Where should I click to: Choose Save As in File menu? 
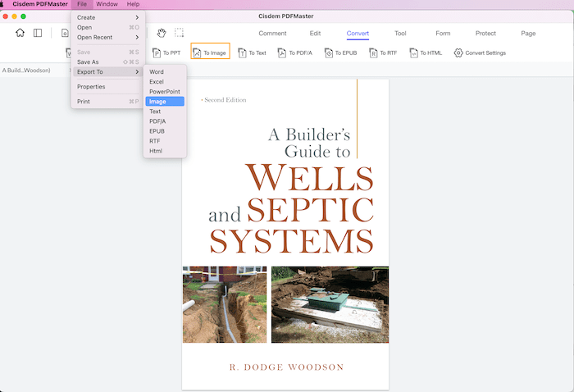[108, 62]
